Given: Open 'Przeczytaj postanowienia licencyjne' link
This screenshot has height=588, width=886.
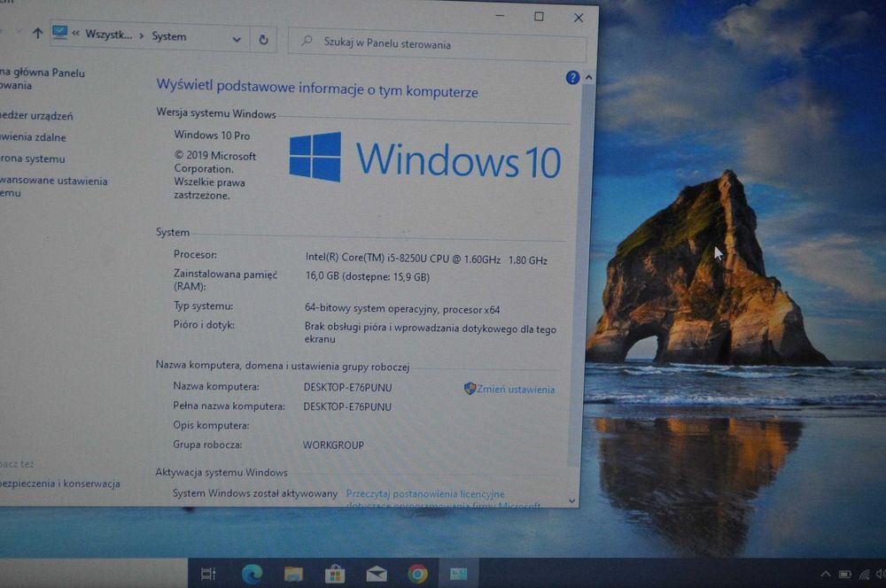Looking at the screenshot, I should tap(425, 493).
